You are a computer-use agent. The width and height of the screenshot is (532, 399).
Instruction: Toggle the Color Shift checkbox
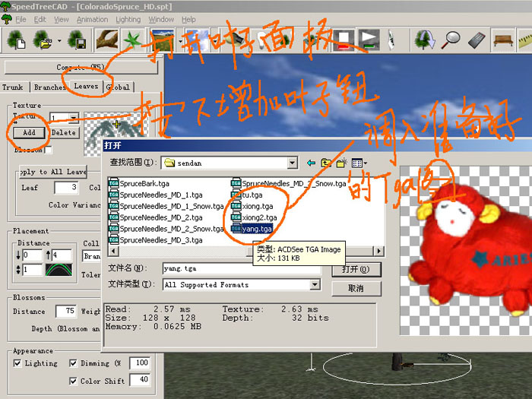point(73,381)
